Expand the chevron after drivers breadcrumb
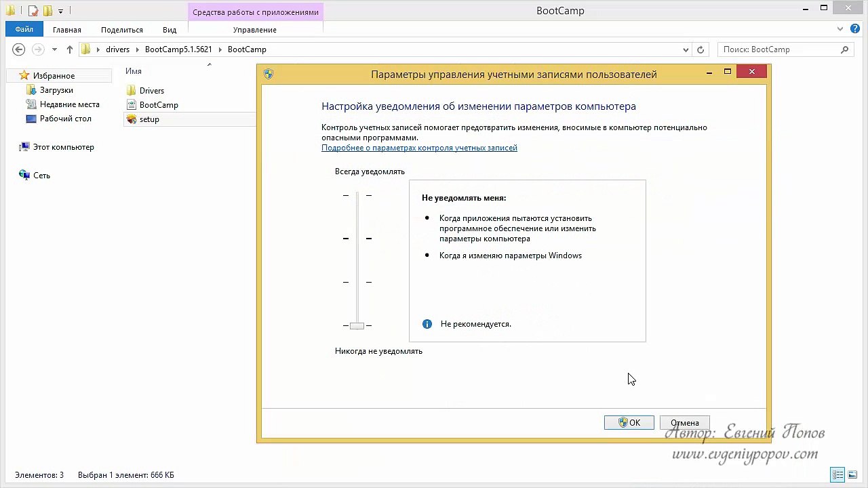 (138, 49)
